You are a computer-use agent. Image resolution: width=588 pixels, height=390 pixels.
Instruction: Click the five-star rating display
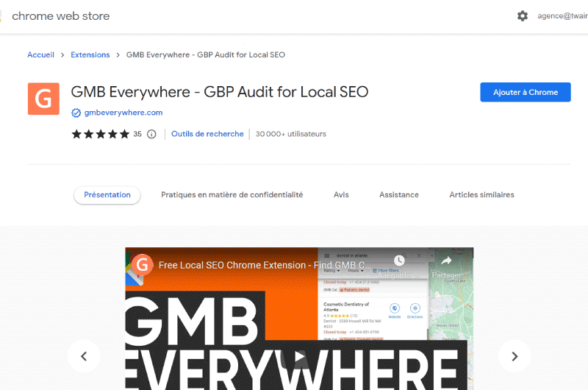(x=100, y=134)
